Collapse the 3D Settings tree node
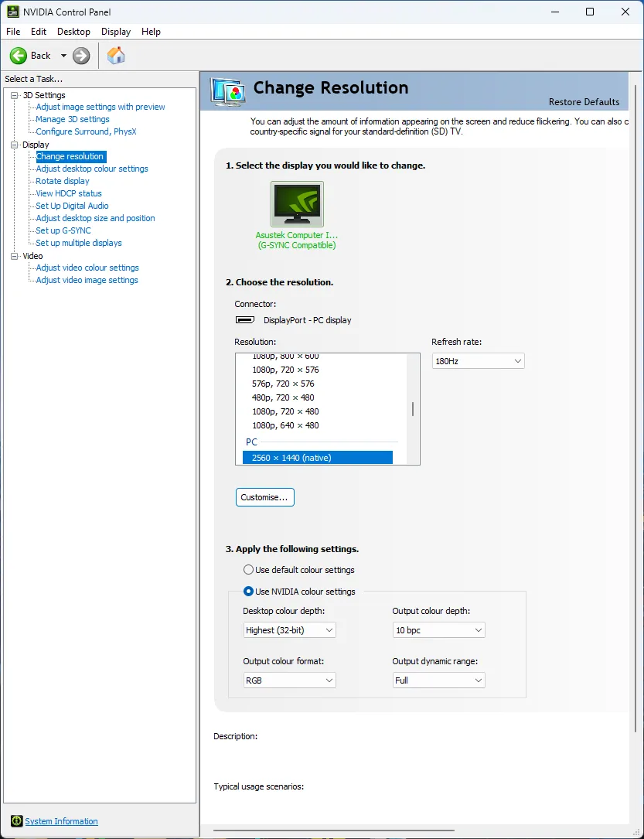 14,95
